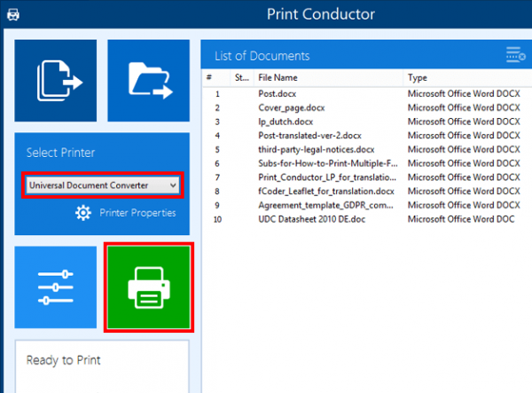Open the Universal Document Converter printer dropdown
The height and width of the screenshot is (393, 532).
103,185
